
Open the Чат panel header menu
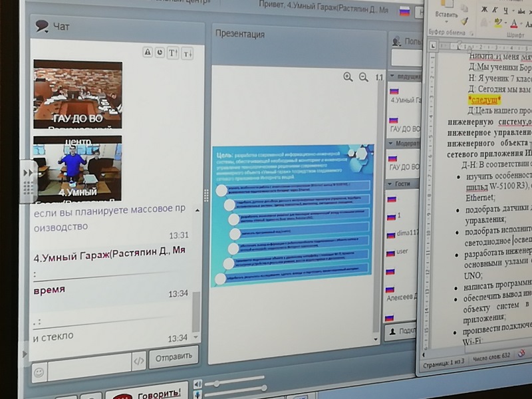click(x=42, y=27)
